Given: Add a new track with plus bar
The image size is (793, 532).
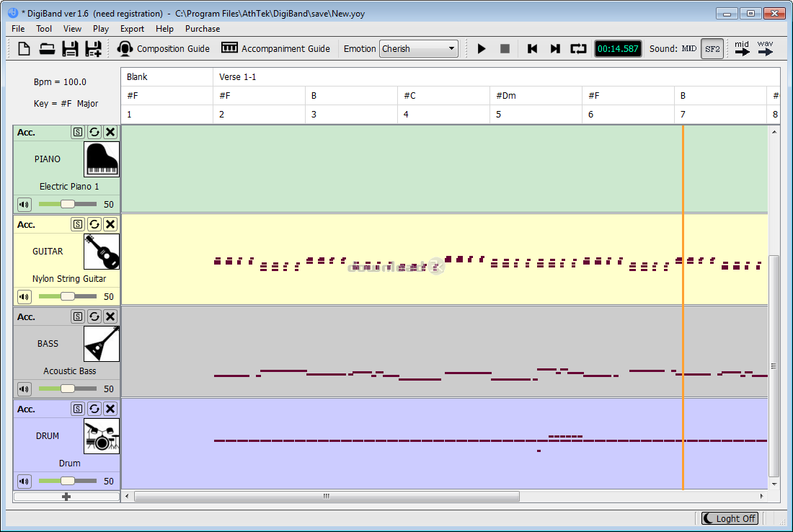Looking at the screenshot, I should [x=66, y=497].
